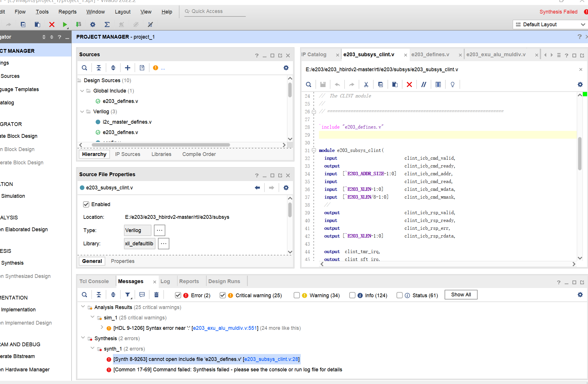The image size is (588, 384).
Task: Toggle the Enabled checkbox for e203_subsys_clint.v
Action: click(86, 204)
